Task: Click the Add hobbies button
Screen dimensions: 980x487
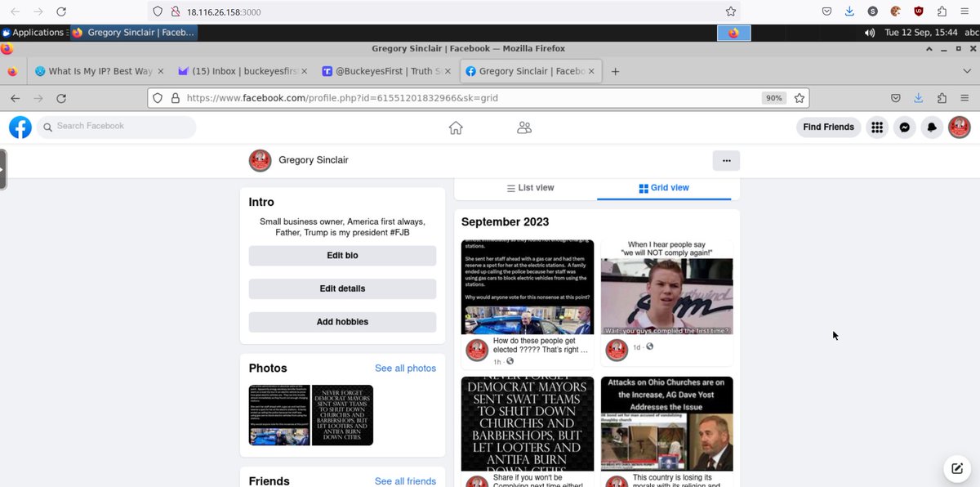Action: (342, 322)
